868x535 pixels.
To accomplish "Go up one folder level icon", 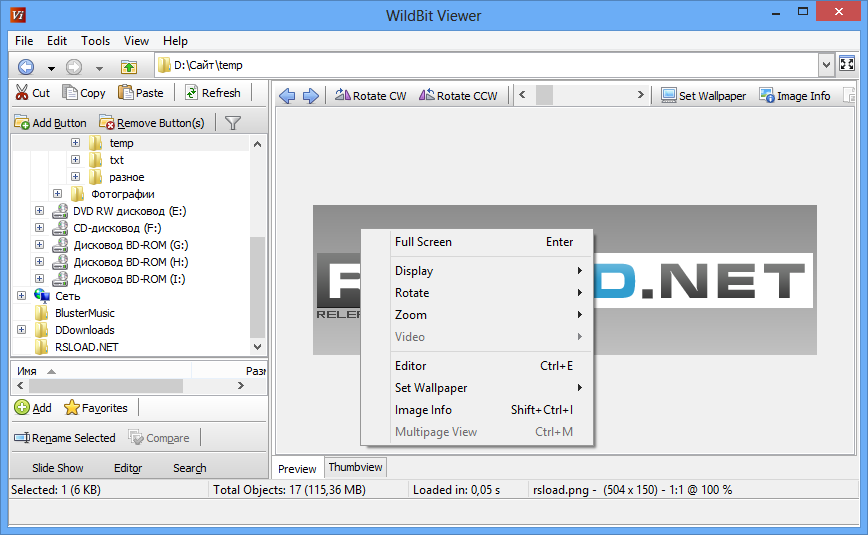I will click(129, 67).
